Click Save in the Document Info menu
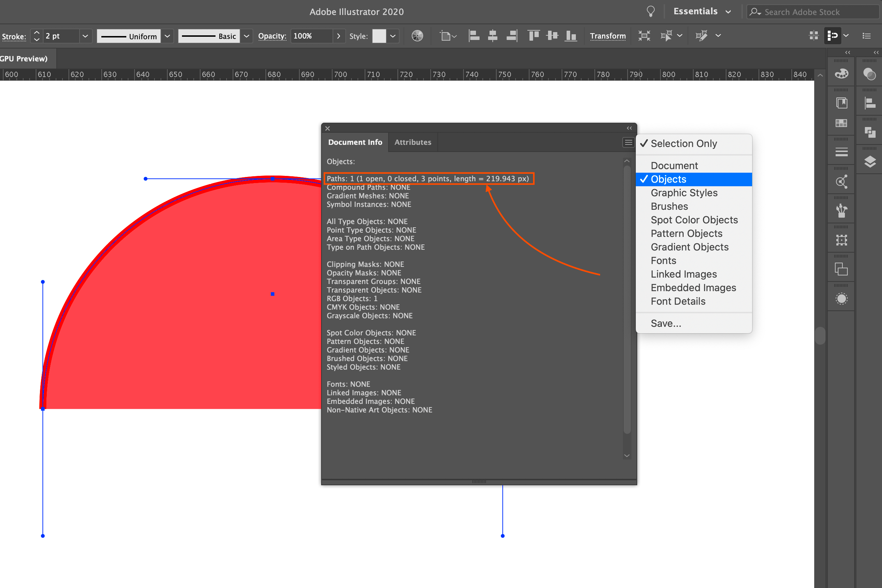The image size is (882, 588). click(666, 323)
